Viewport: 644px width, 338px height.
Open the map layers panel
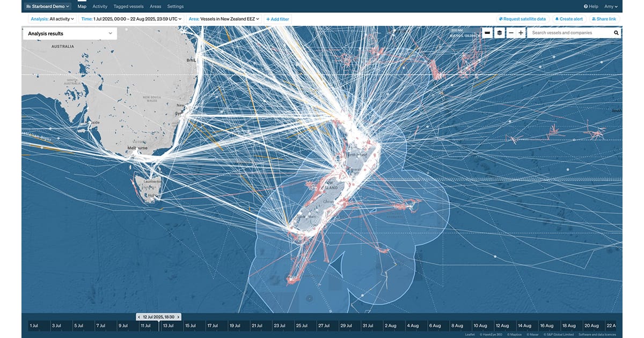click(x=499, y=33)
